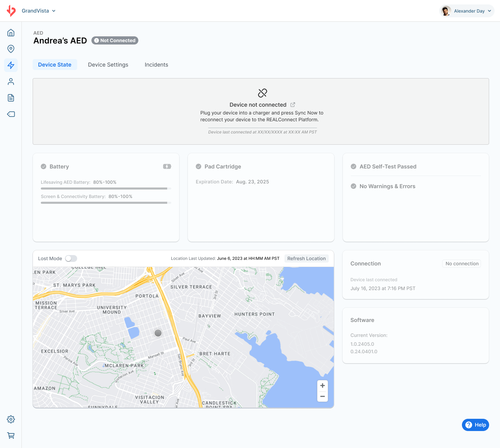
Task: Click the McLaren Park label on map
Action: coord(124,366)
